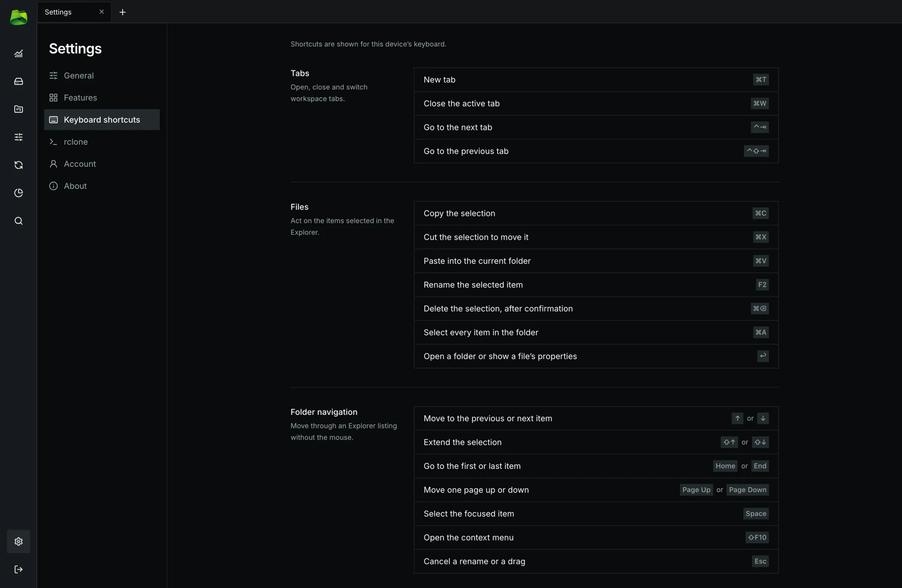The width and height of the screenshot is (902, 588).
Task: Click the green app logo icon
Action: tap(18, 17)
